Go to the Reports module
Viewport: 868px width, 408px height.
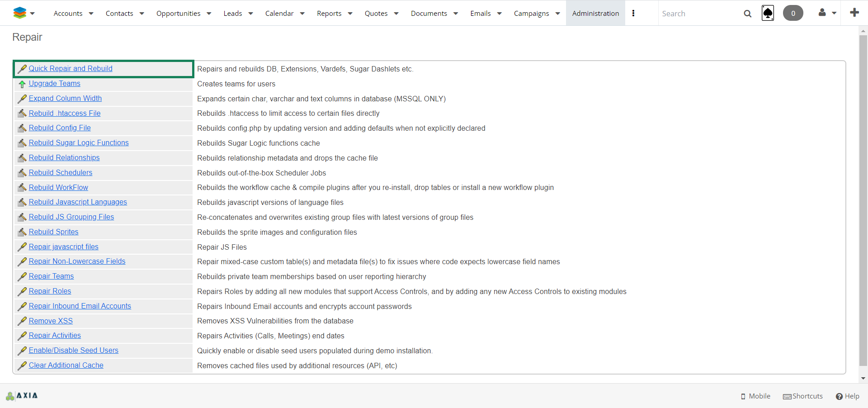(329, 13)
